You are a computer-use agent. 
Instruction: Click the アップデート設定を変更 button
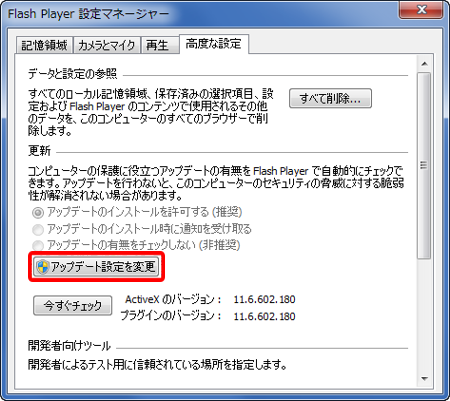96,267
